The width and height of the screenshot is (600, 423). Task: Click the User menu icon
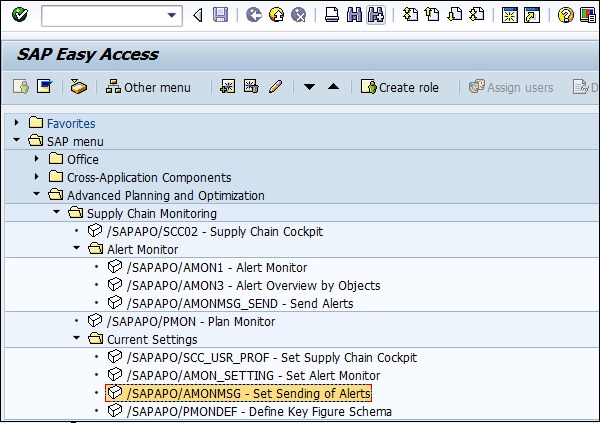click(21, 87)
